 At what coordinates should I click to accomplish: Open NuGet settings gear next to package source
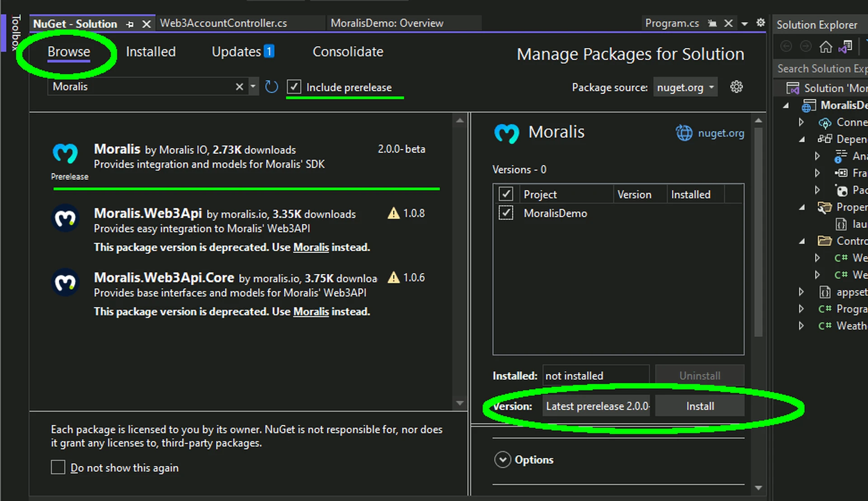[x=736, y=87]
